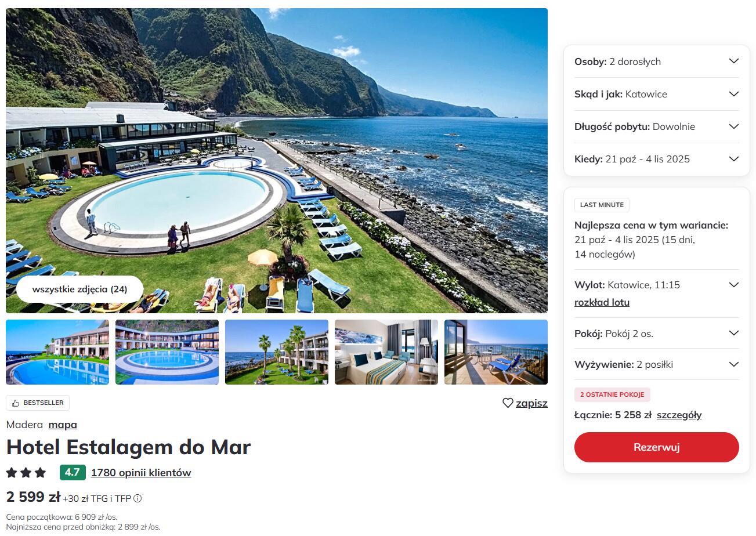Expand the Wylot Katowice 11:15 chevron
756x536 pixels.
click(x=733, y=285)
